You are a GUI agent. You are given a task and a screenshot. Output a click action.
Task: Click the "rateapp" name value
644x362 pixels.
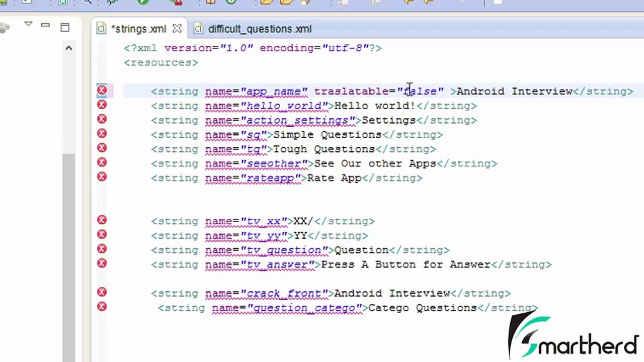271,178
